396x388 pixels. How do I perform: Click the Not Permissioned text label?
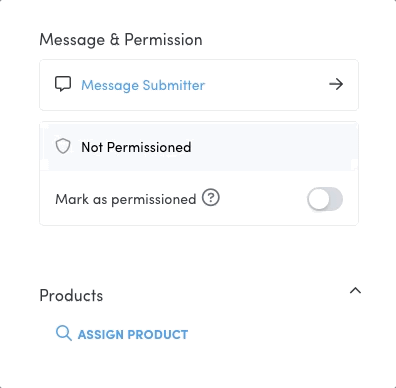[x=136, y=147]
